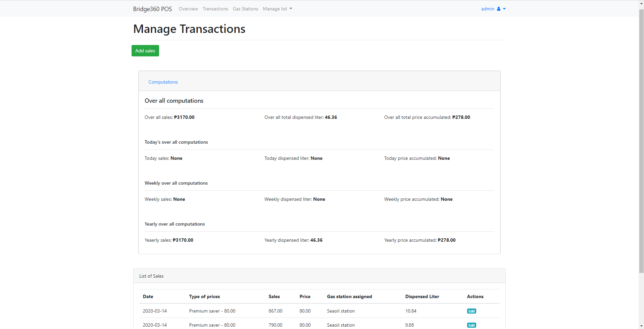Screen dimensions: 644x329
Task: Click the 867.00 sales cell
Action: (x=276, y=311)
